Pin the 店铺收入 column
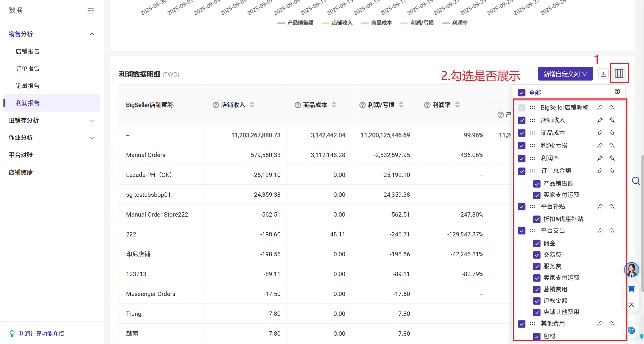The height and width of the screenshot is (344, 644). pos(600,120)
